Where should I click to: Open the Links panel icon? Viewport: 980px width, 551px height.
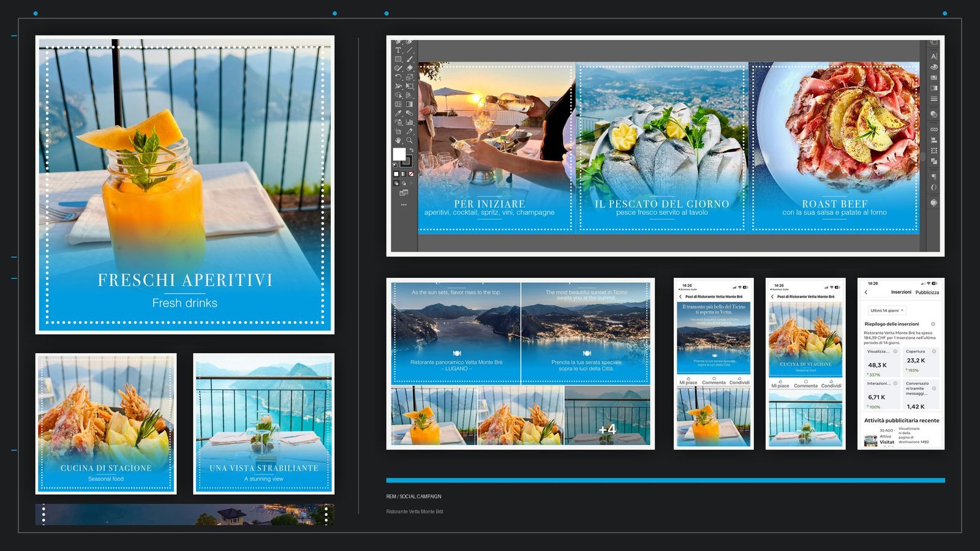pos(934,130)
